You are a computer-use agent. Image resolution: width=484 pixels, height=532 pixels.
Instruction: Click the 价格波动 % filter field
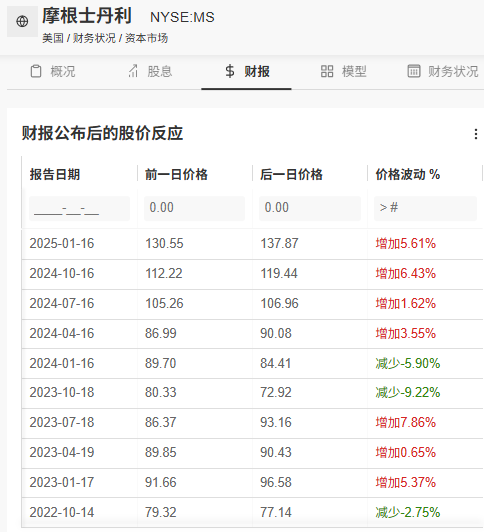425,208
